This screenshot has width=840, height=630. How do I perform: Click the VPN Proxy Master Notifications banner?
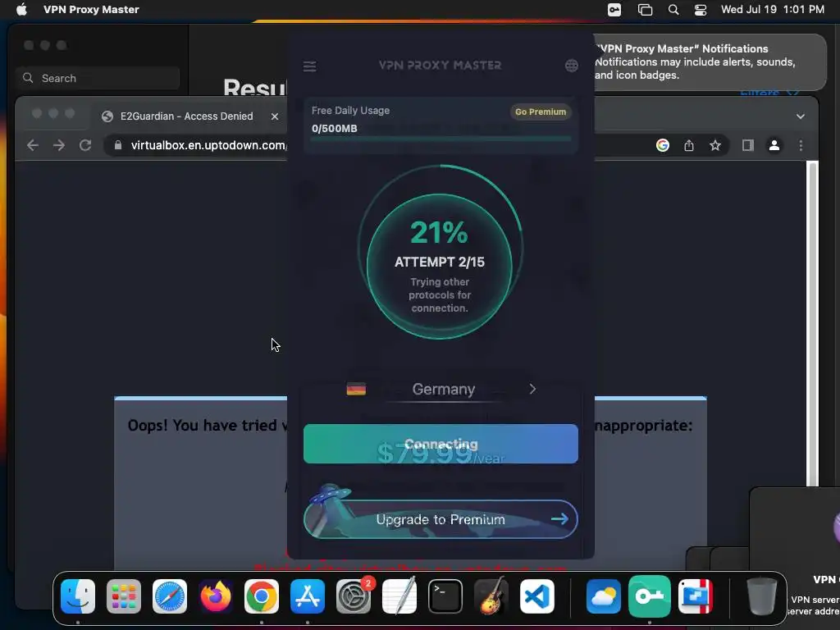coord(709,62)
